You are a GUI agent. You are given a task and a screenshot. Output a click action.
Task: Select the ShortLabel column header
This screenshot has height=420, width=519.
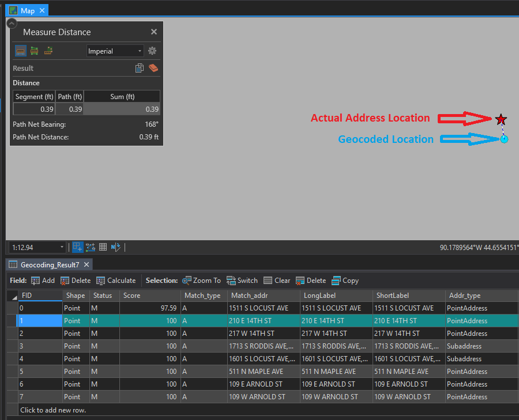[409, 296]
